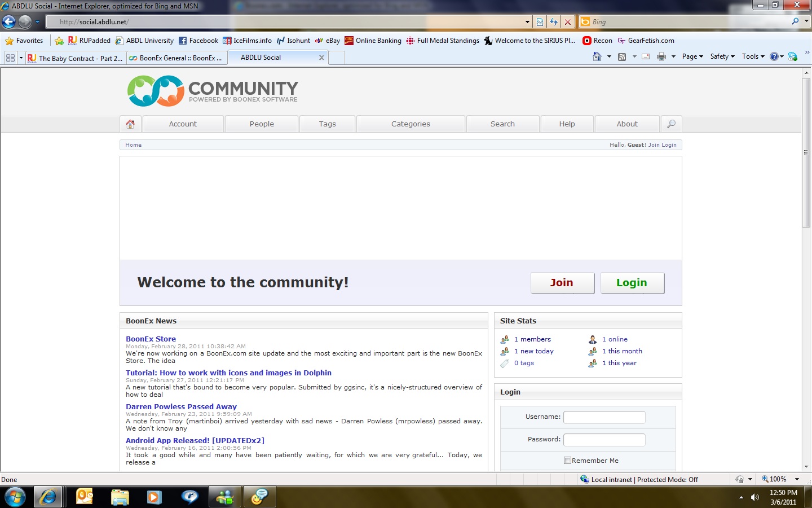Click the Add to Favorites Bar icon
Viewport: 812px width, 508px height.
(59, 41)
